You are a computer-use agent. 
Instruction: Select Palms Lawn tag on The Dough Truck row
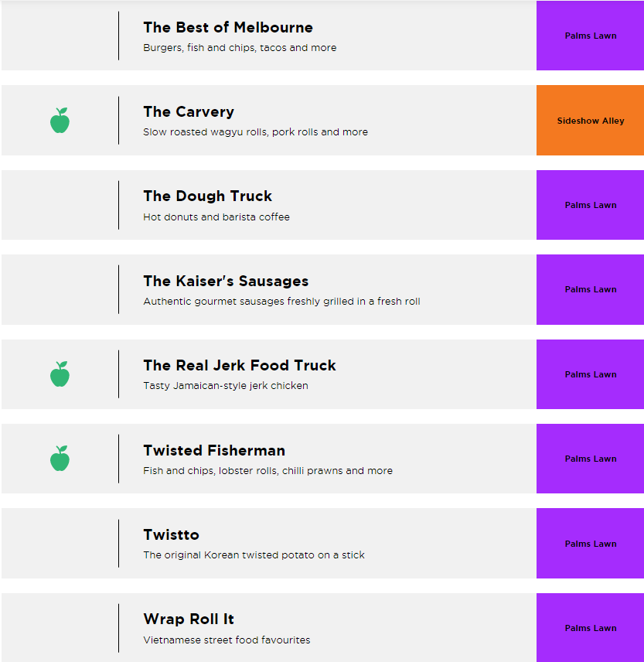tap(591, 205)
